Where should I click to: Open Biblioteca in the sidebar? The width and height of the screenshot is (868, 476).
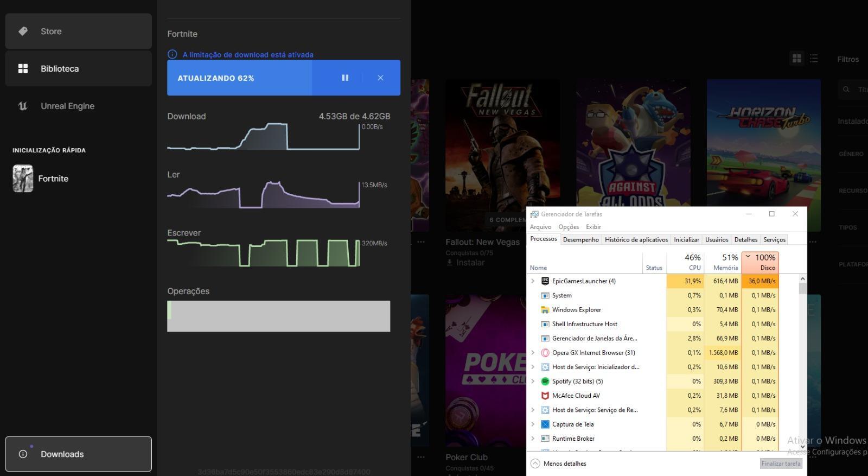point(78,69)
